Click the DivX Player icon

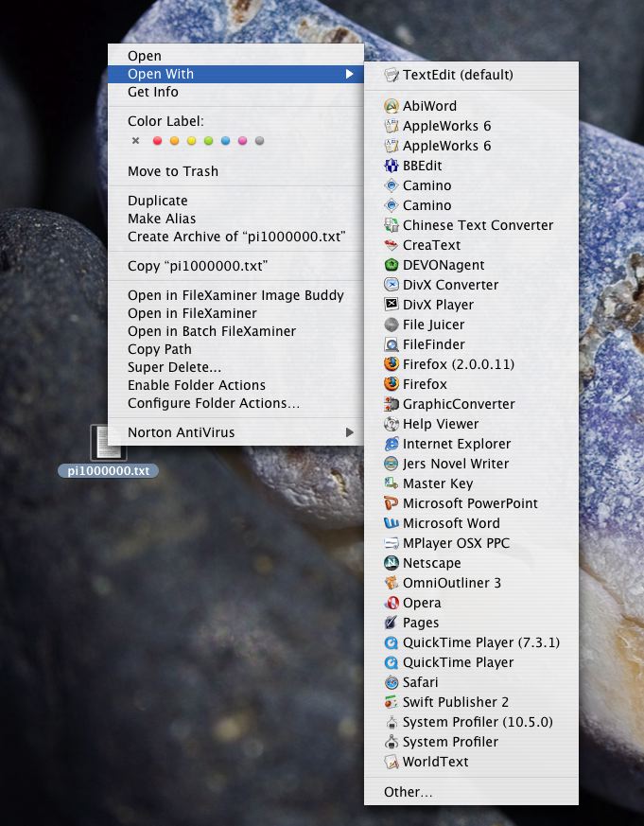pos(392,305)
